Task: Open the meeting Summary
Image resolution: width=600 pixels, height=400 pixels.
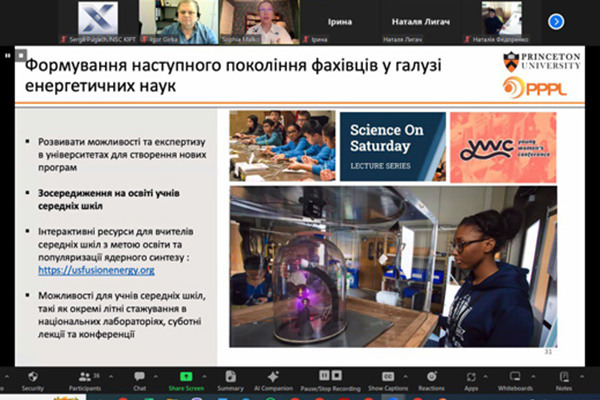Action: click(x=230, y=376)
